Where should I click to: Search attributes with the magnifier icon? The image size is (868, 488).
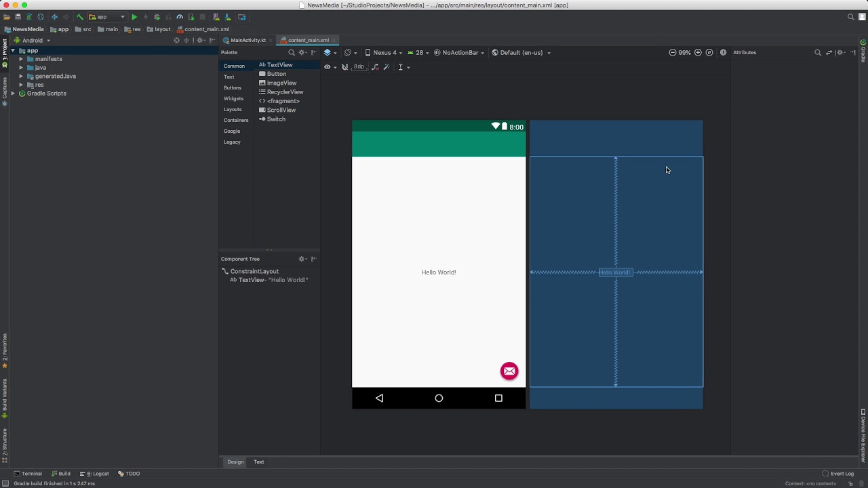click(817, 53)
